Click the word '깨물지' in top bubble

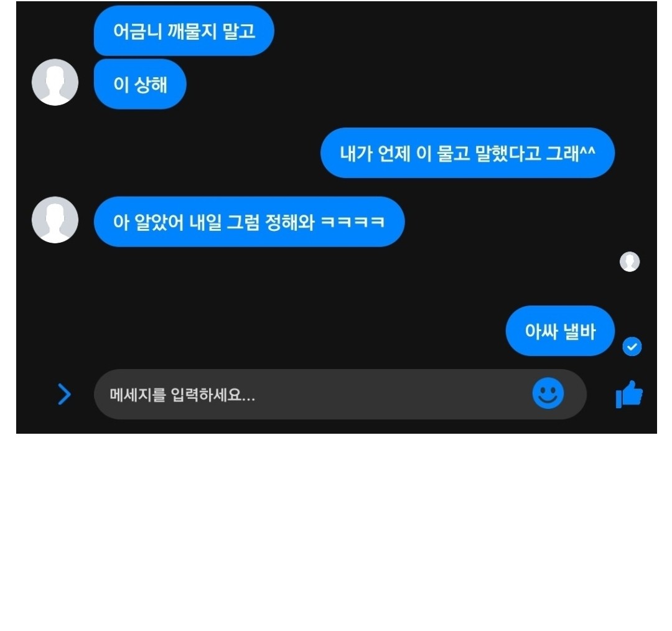[x=192, y=31]
